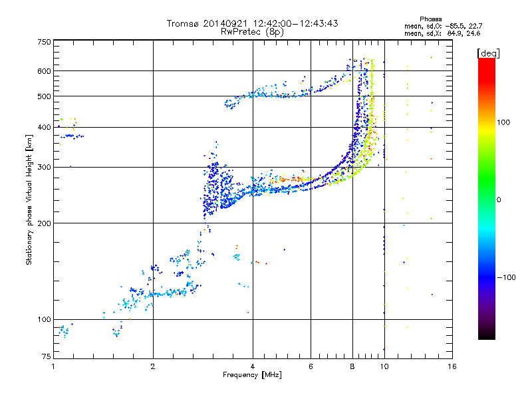Click the colorbar tick label '0'
532x399 pixels.
pyautogui.click(x=498, y=199)
